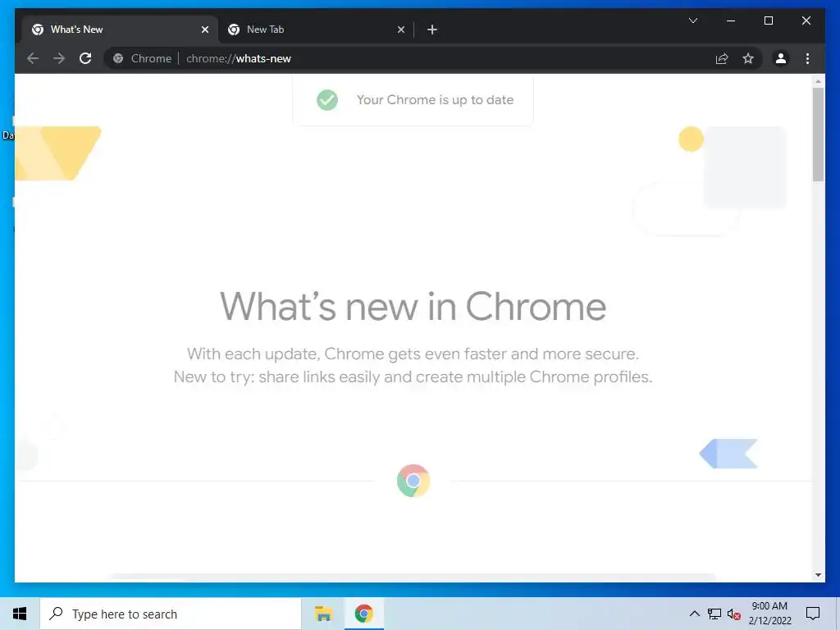
Task: Go forward using the forward arrow
Action: click(x=59, y=58)
